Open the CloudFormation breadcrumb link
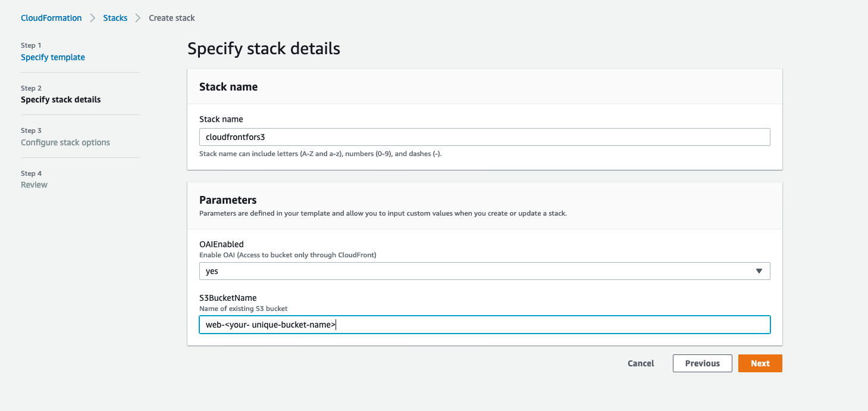This screenshot has height=411, width=868. pos(51,18)
